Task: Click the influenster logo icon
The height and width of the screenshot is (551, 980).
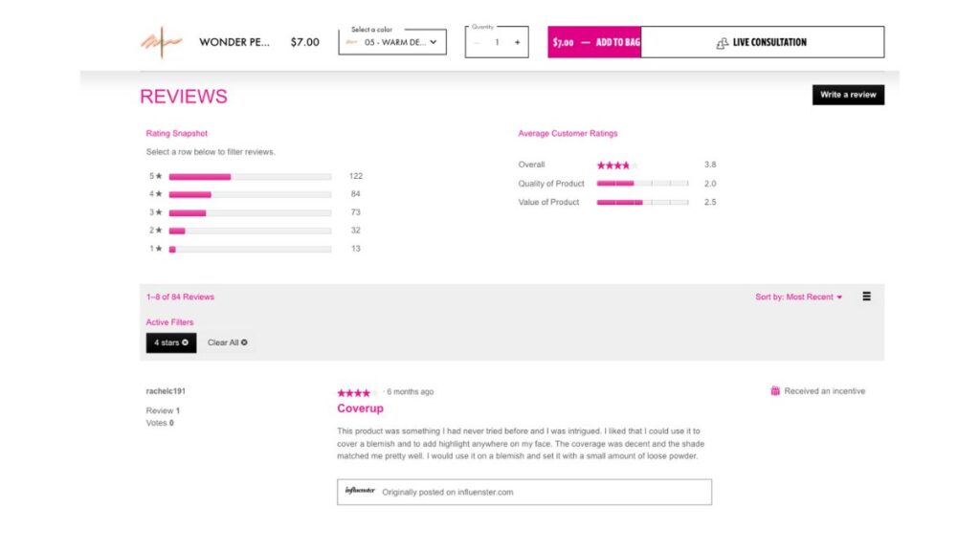Action: (x=360, y=492)
